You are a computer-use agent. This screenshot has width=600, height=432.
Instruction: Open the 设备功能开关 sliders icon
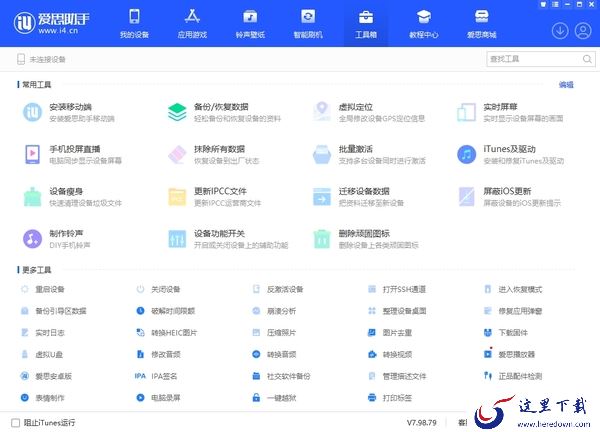click(177, 239)
